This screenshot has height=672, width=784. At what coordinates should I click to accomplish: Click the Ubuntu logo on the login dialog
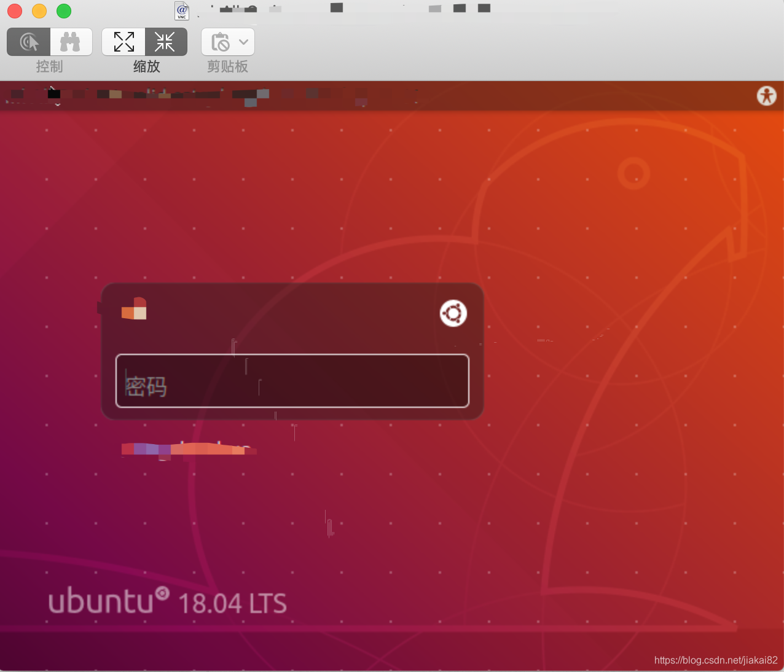point(453,313)
